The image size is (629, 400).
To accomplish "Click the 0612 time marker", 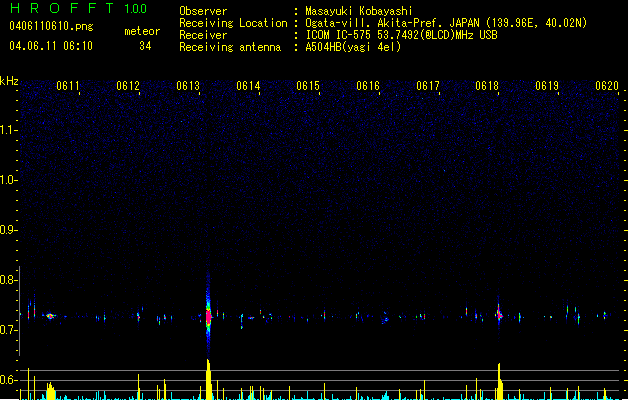I will click(x=128, y=86).
